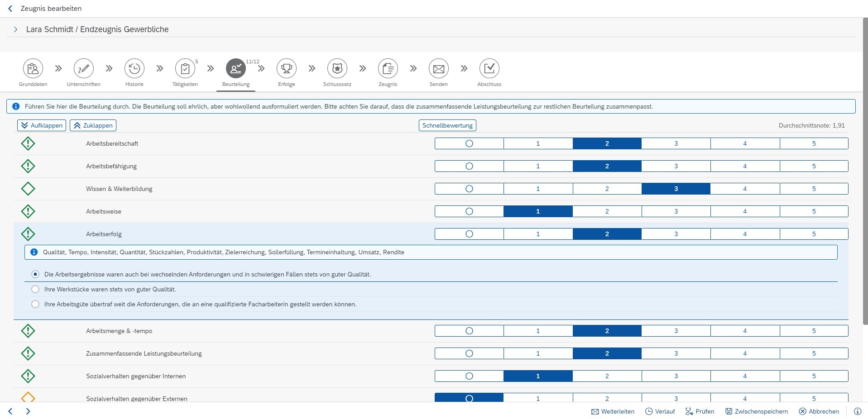
Task: Click the Prüfen check button
Action: tap(700, 411)
